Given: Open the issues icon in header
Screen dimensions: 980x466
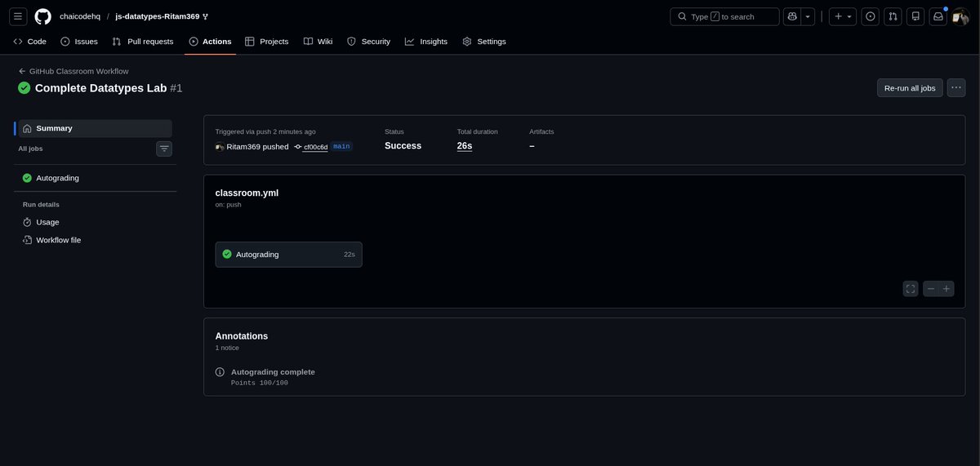Looking at the screenshot, I should [x=871, y=16].
